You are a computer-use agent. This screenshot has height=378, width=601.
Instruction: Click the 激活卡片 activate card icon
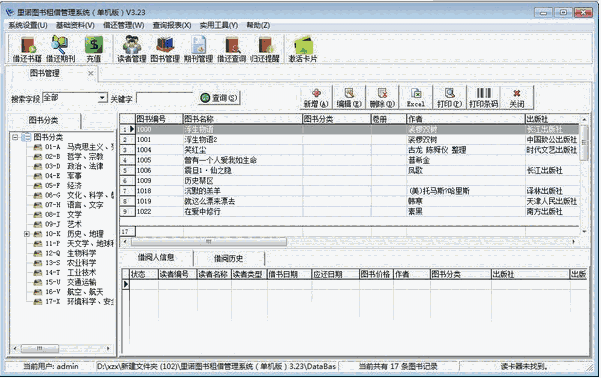point(303,49)
